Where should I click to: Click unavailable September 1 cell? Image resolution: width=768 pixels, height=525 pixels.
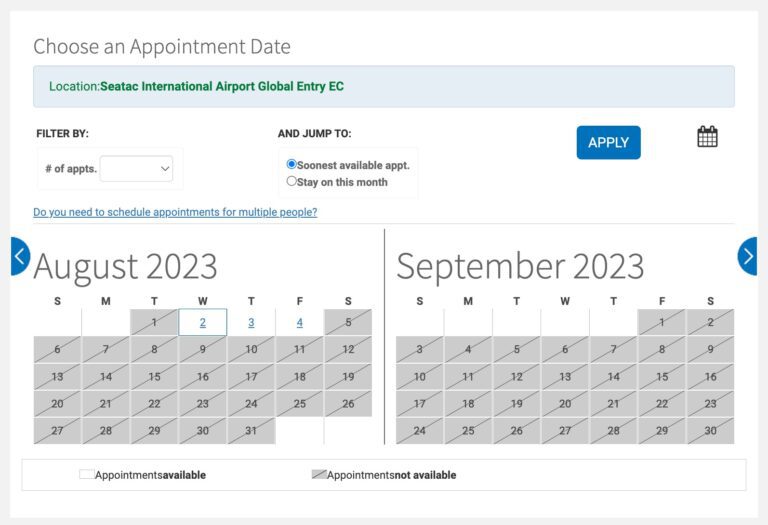662,322
